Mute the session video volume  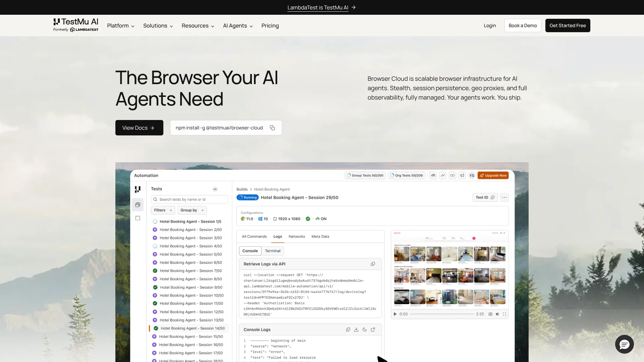(497, 314)
